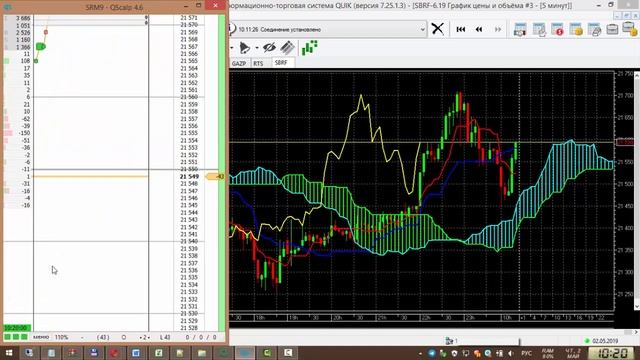Open the table with pencil edit icon
This screenshot has height=360, width=640.
[x=539, y=29]
